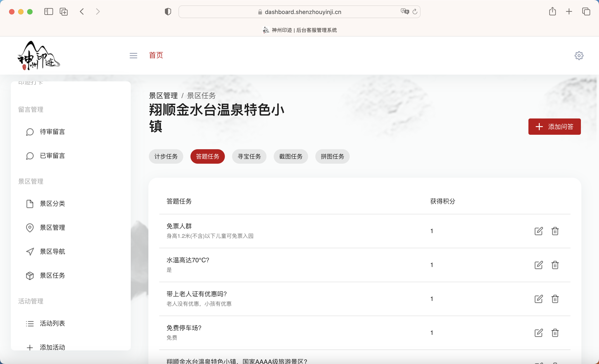599x364 pixels.
Task: Delete the 免费停车场 question via trash icon
Action: [555, 333]
